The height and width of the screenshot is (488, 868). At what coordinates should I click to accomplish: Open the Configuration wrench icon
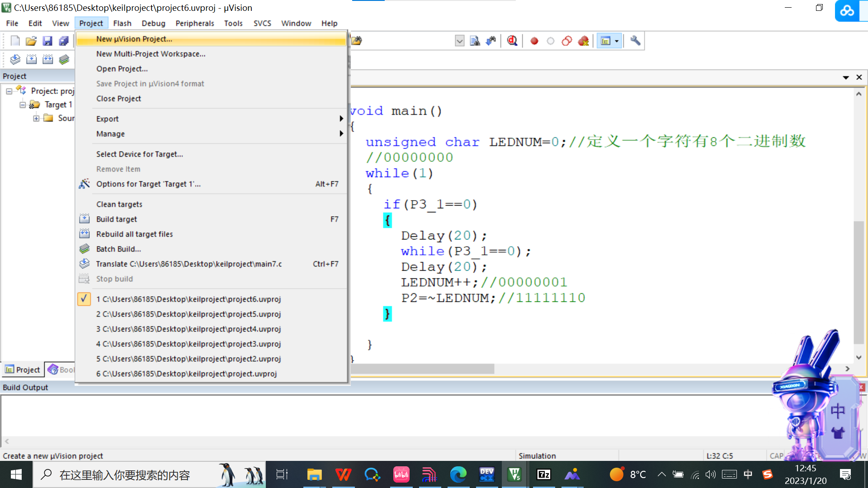[635, 41]
